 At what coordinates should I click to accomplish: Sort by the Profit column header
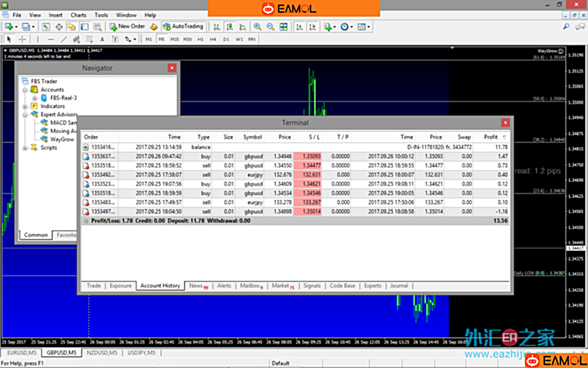(490, 137)
